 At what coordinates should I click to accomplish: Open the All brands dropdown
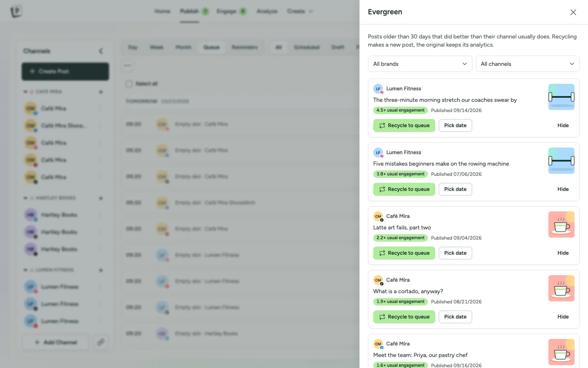tap(420, 64)
